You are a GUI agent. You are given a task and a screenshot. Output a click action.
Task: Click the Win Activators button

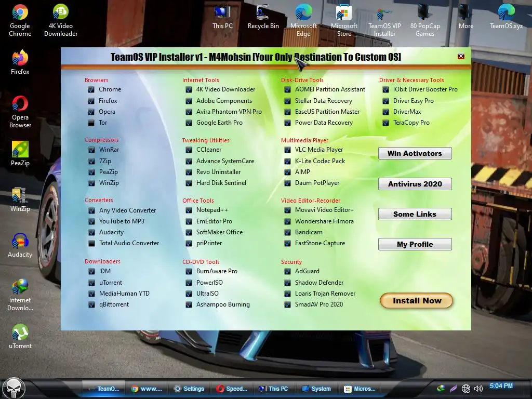tap(415, 153)
